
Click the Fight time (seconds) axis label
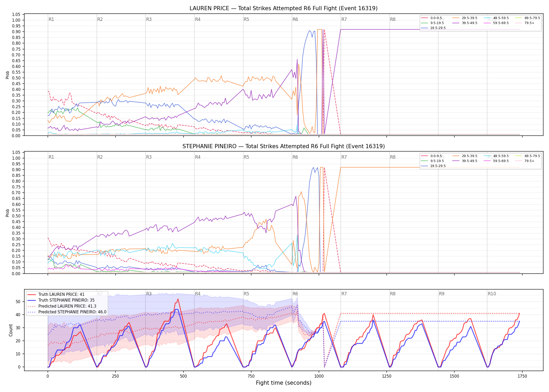tap(284, 383)
